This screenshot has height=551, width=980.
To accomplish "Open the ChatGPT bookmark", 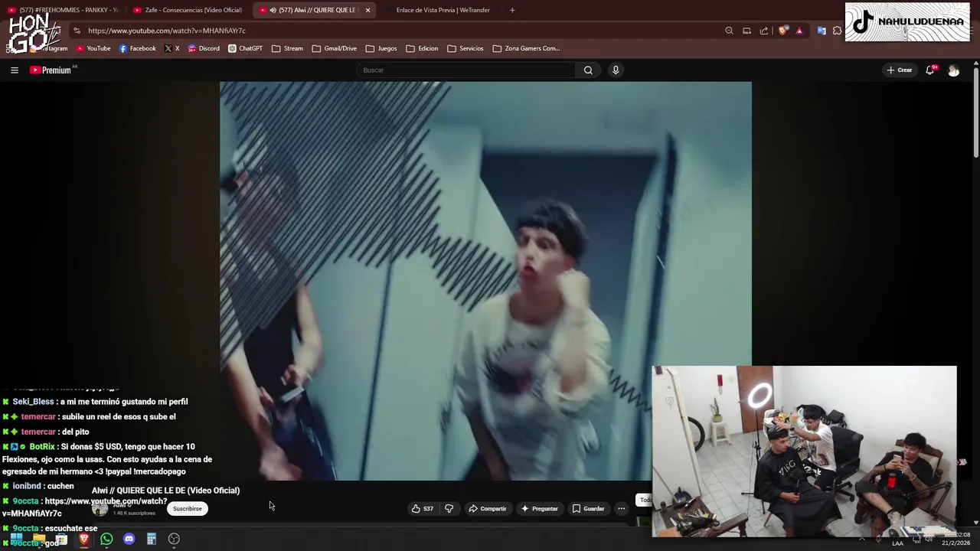I will point(245,48).
